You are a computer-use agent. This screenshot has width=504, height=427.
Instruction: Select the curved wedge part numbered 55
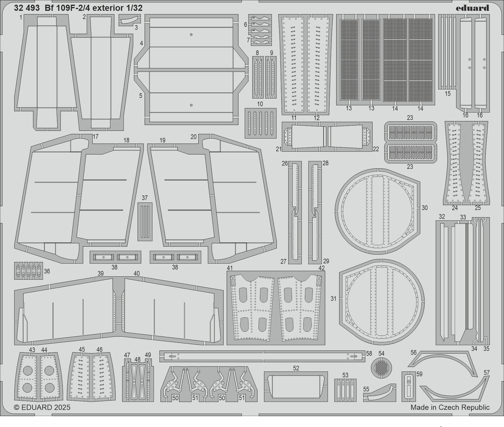click(380, 393)
